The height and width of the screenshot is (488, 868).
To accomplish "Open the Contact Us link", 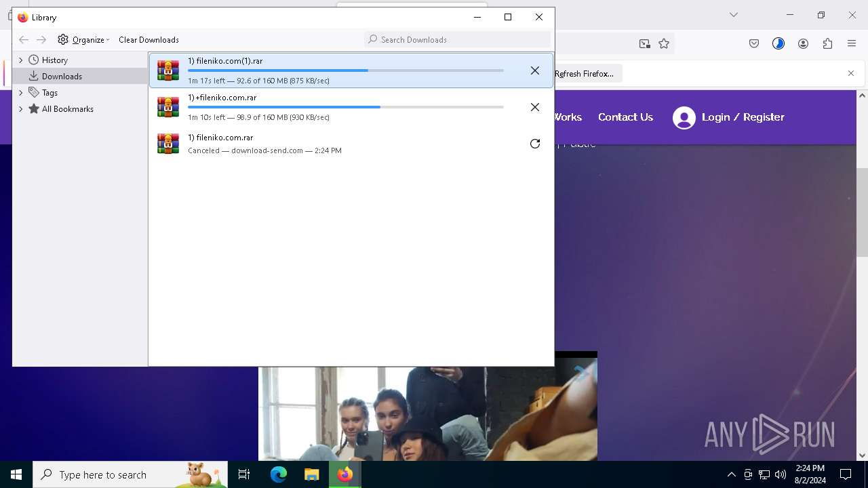I will [625, 117].
